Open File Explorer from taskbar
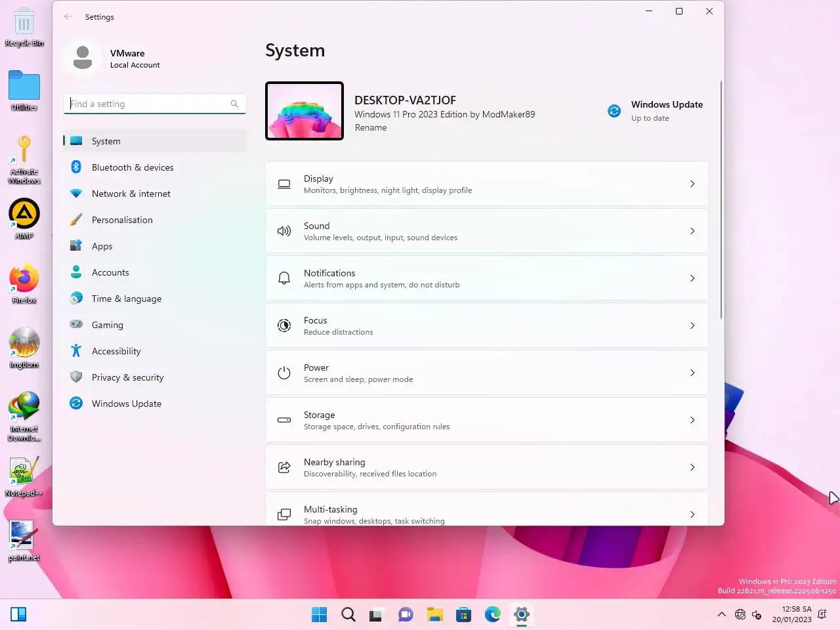The image size is (840, 630). click(434, 614)
